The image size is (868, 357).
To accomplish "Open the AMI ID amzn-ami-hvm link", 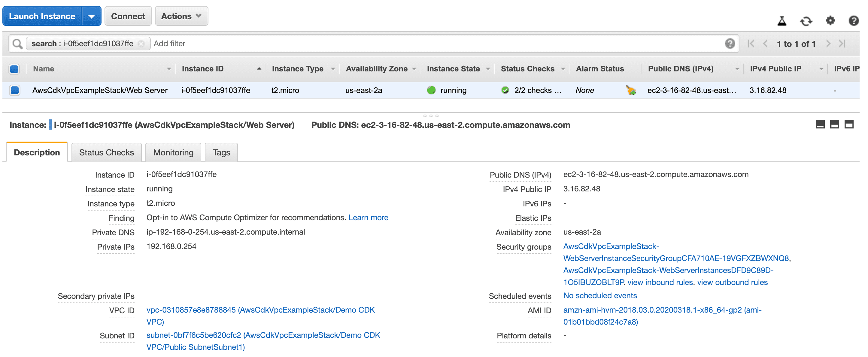I will click(663, 316).
